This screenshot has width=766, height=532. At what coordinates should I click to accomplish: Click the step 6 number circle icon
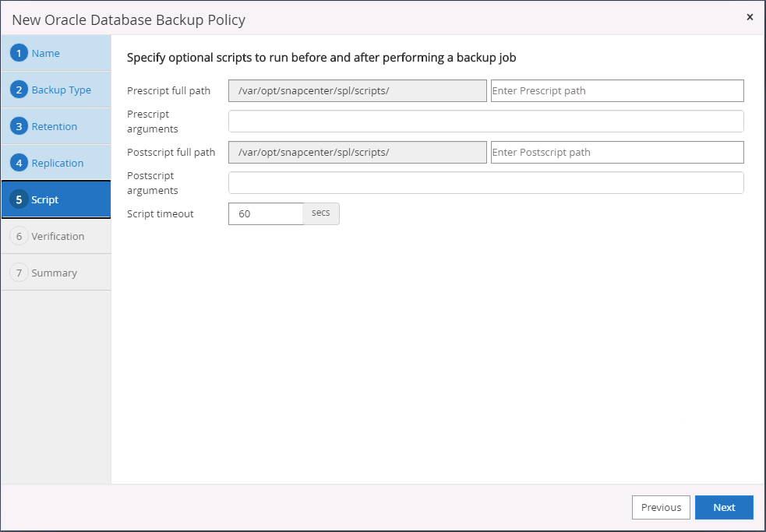tap(19, 237)
